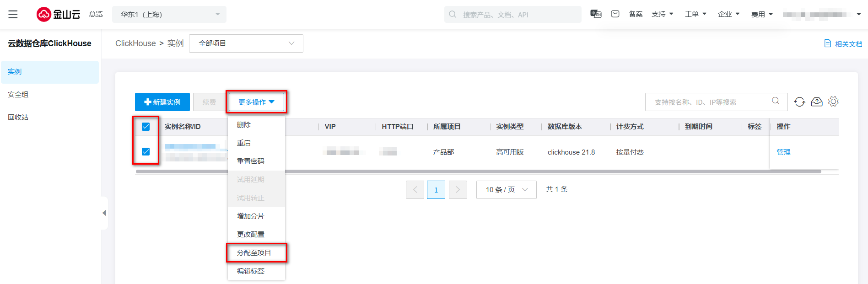
Task: Open the 10 条/页 page size dropdown
Action: pyautogui.click(x=506, y=190)
